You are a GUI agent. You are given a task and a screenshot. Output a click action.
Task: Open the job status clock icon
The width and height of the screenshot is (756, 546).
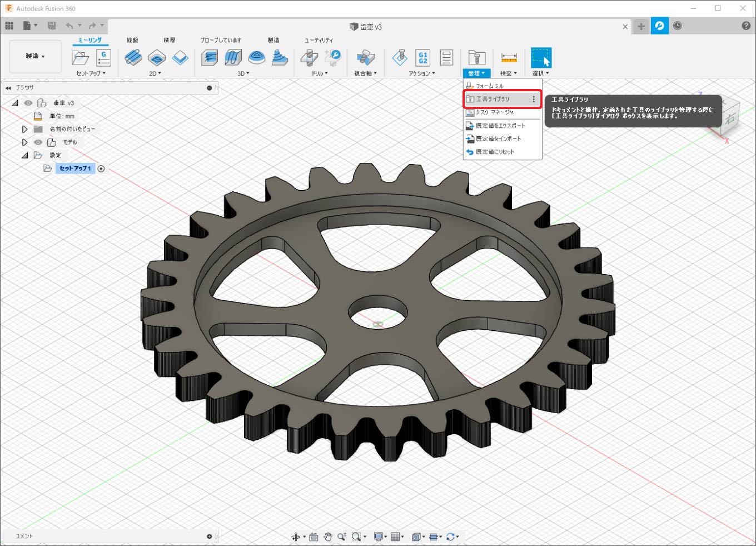coord(678,26)
